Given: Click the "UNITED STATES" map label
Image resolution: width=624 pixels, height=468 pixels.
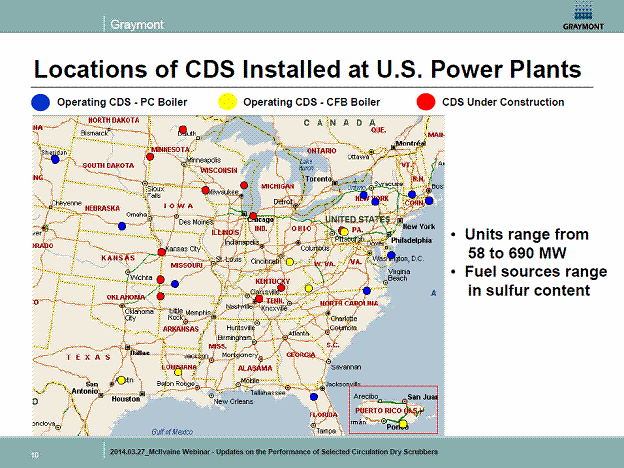Looking at the screenshot, I should click(358, 219).
